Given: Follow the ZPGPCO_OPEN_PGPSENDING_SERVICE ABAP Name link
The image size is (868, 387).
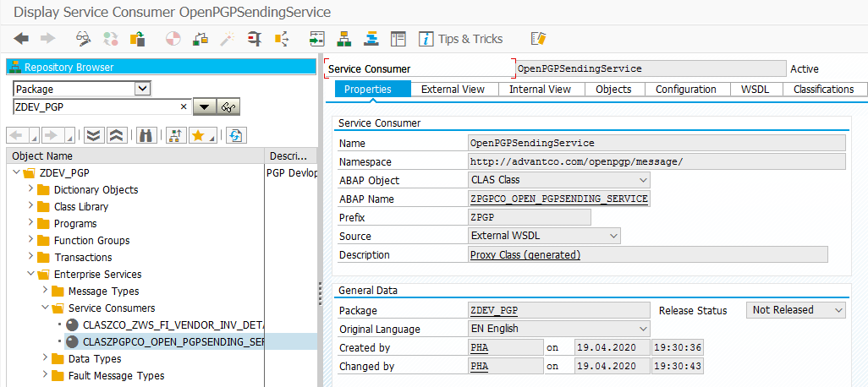Looking at the screenshot, I should (559, 199).
